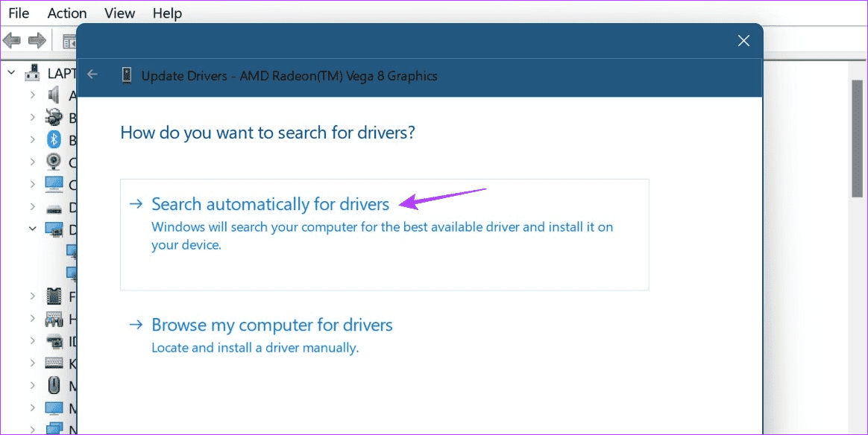This screenshot has height=435, width=868.
Task: Expand the Keyboards chevron
Action: tap(33, 363)
